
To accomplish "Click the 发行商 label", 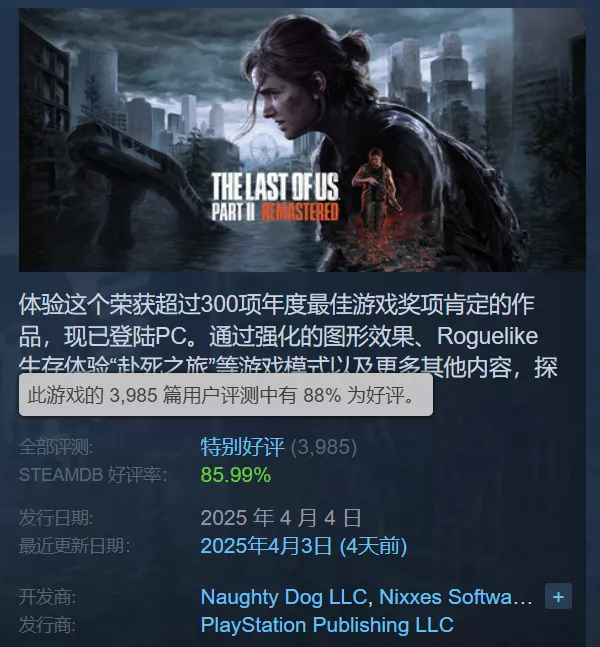I will [x=47, y=625].
